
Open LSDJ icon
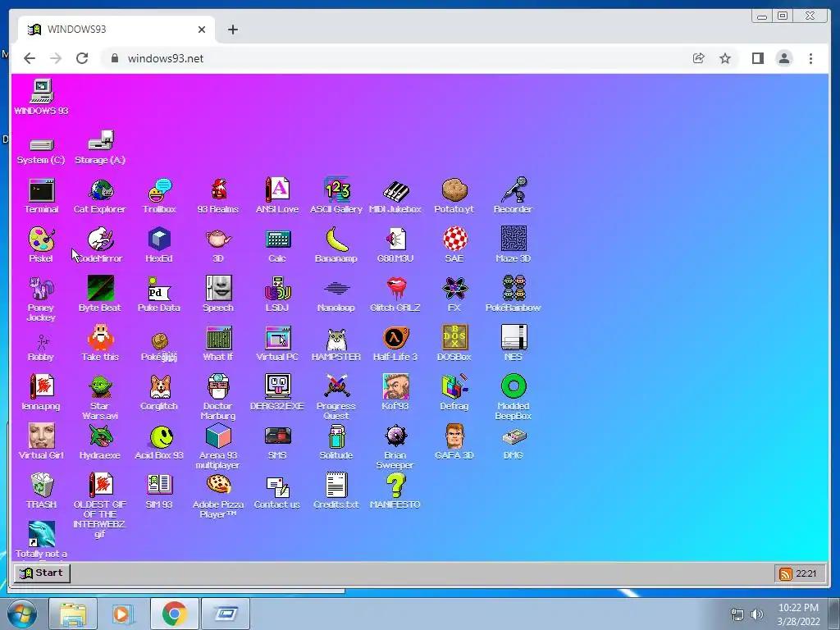point(277,294)
